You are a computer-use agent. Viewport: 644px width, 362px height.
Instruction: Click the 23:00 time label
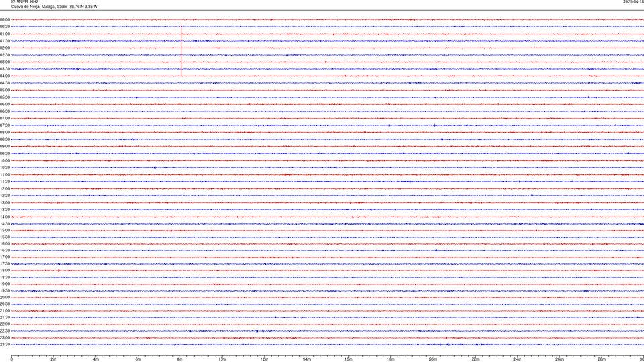[5, 338]
